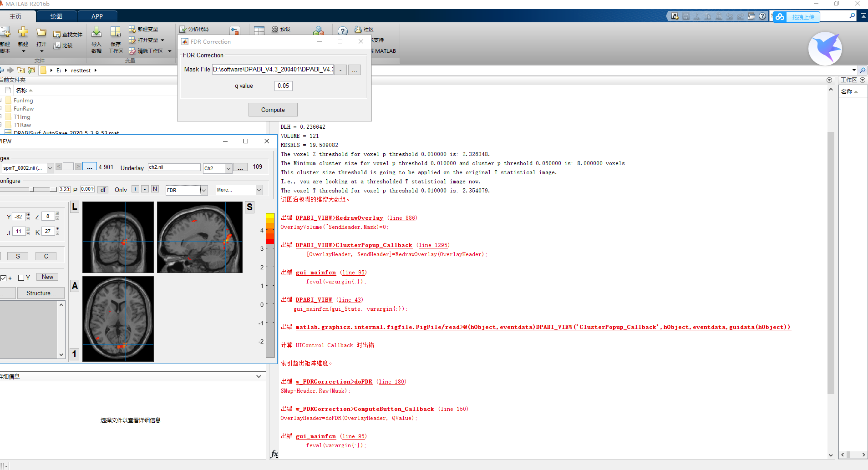Click New Variable (新建变量)

pos(143,29)
